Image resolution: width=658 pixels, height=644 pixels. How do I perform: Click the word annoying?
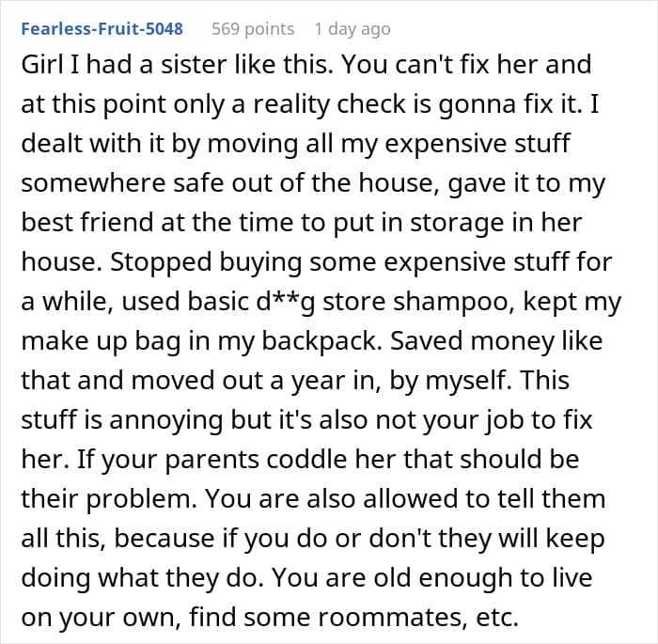coord(165,420)
